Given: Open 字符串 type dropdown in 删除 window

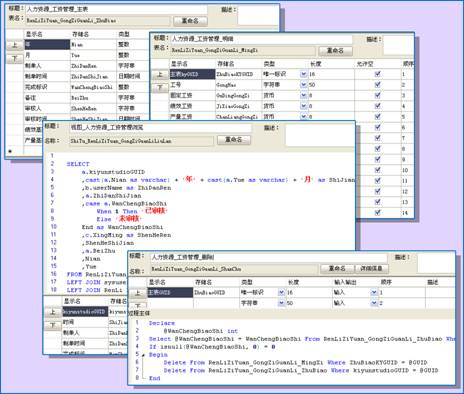Looking at the screenshot, I should pos(281,303).
